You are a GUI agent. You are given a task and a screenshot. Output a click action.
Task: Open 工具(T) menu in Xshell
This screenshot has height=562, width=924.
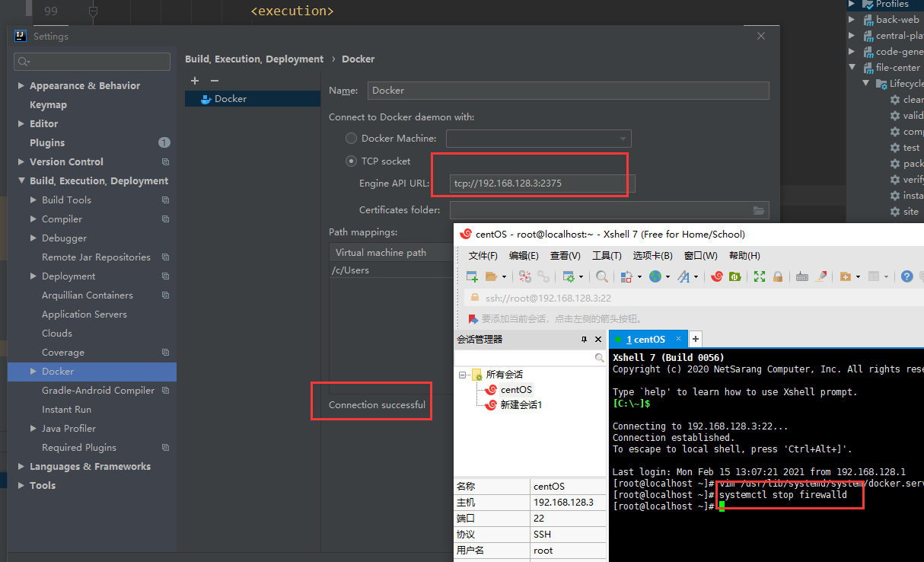pyautogui.click(x=607, y=256)
